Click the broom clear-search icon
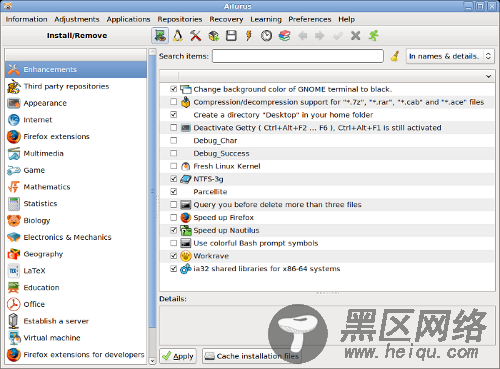 [395, 56]
